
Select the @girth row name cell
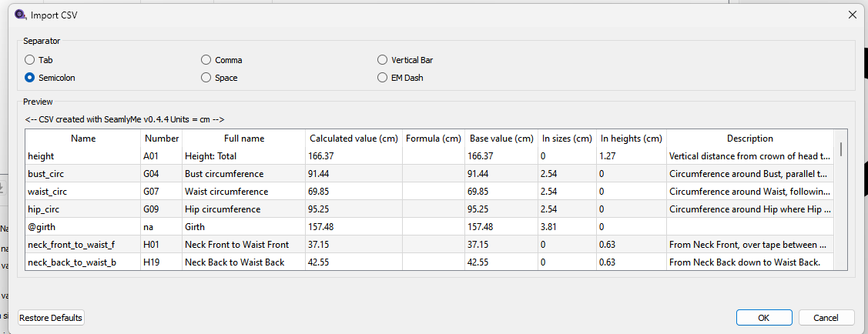(x=83, y=227)
